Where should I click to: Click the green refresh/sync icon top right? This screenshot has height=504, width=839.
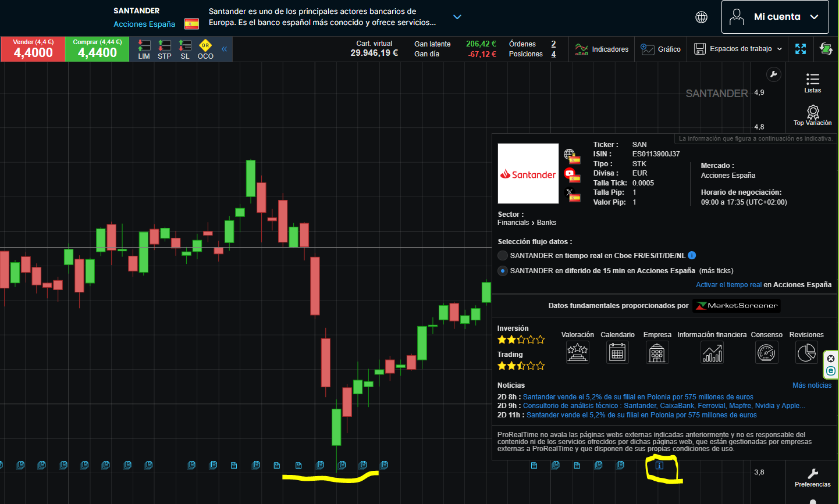(826, 49)
